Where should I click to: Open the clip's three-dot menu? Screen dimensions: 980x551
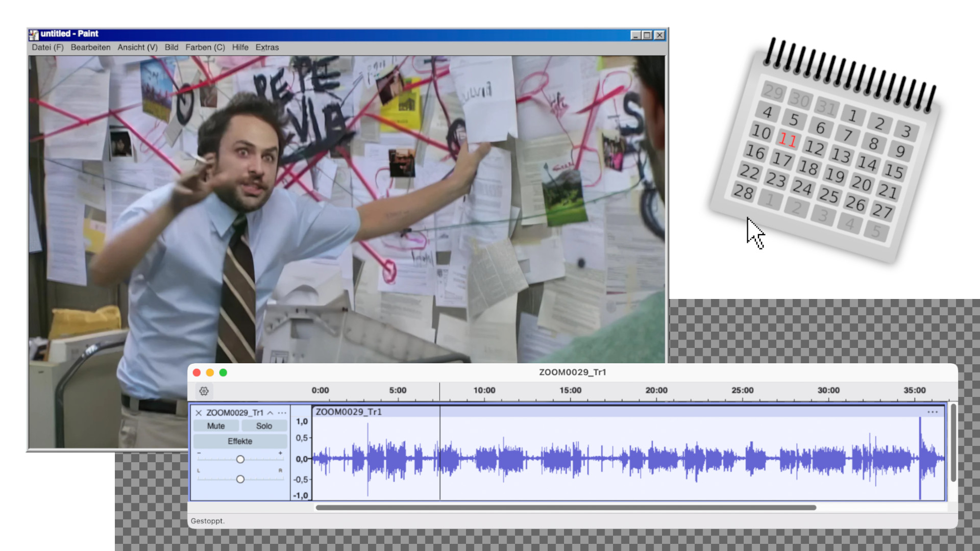(932, 412)
